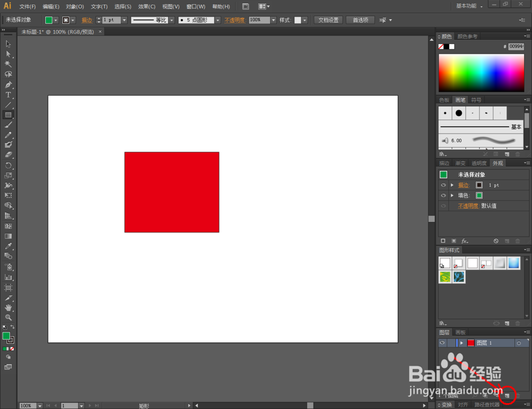The width and height of the screenshot is (532, 409).
Task: Click the create new layer icon
Action: point(507,395)
